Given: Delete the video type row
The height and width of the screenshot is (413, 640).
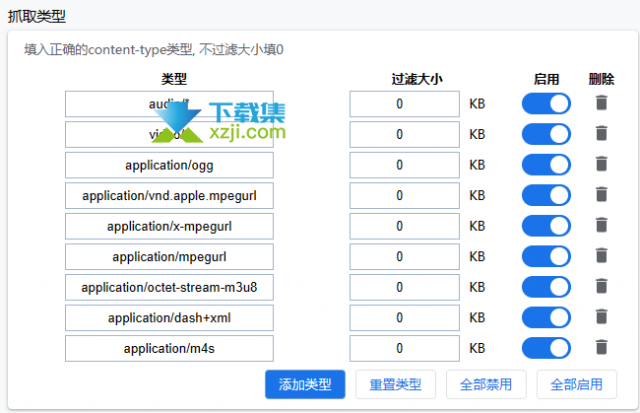Looking at the screenshot, I should (601, 133).
